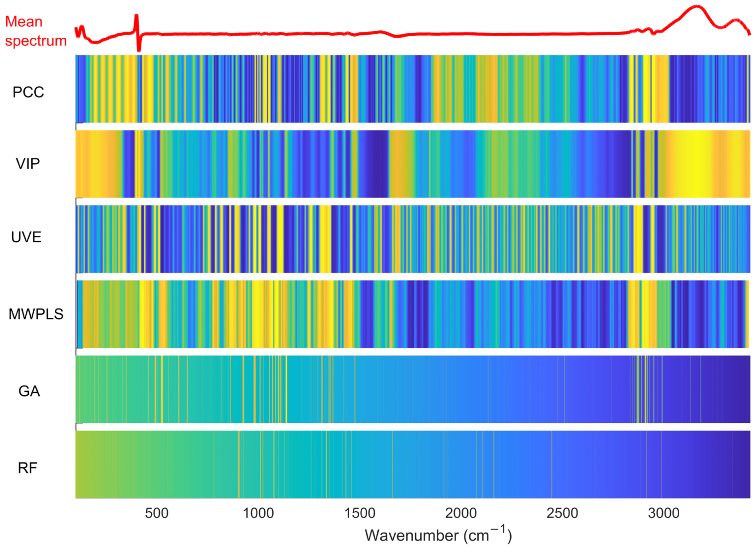Click the 1500 axis tick label
The image size is (756, 551).
pyautogui.click(x=360, y=513)
